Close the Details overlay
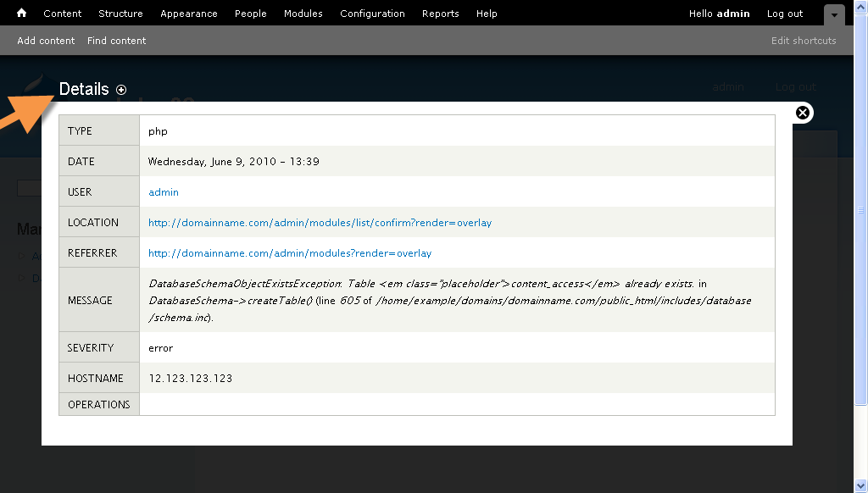 tap(803, 113)
